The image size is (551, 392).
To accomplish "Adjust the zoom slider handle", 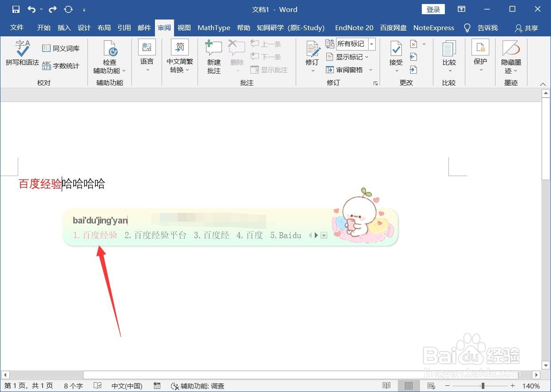I will click(x=483, y=386).
